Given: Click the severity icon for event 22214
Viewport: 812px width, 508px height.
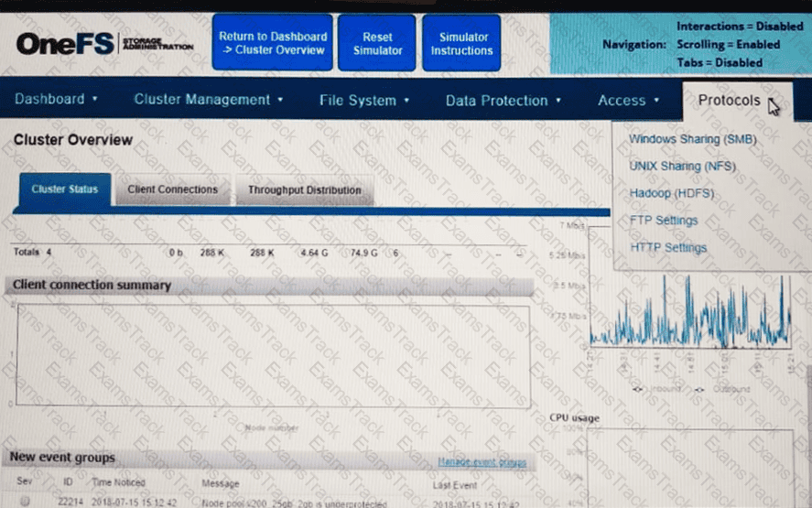Looking at the screenshot, I should click(25, 503).
